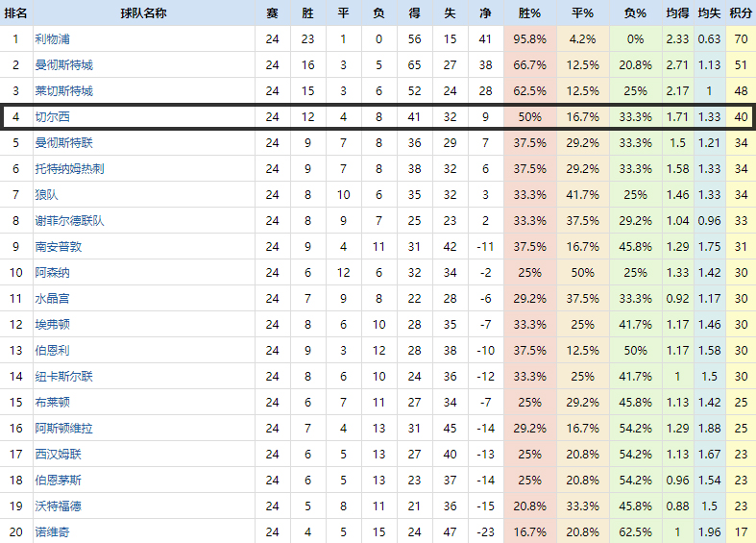Open the 阿斯顿维拉 team link

[63, 429]
